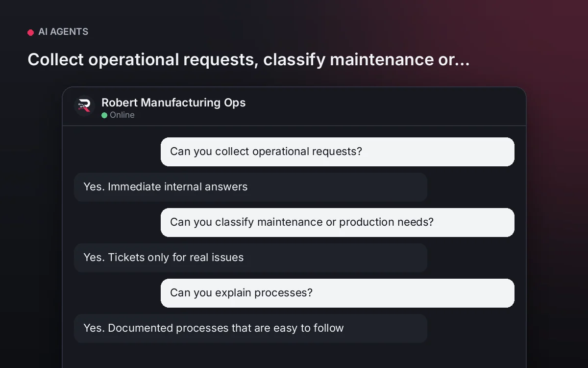Click the Robert Manufacturing Ops chat title

pos(173,103)
